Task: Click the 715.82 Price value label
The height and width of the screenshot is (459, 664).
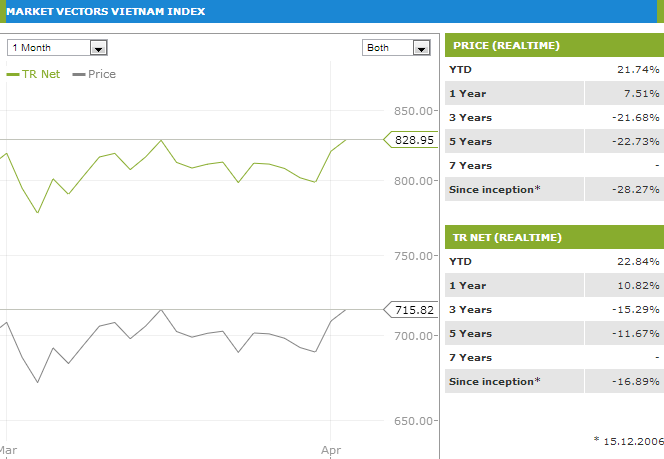Action: [x=411, y=310]
